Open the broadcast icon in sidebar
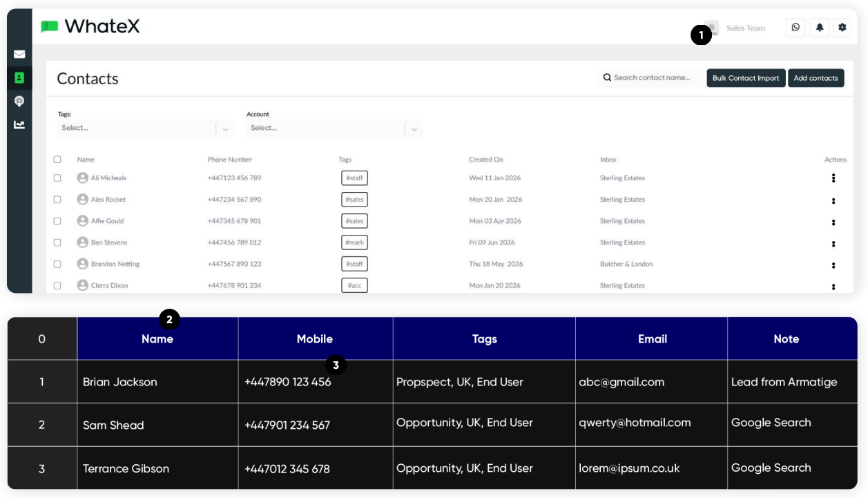 (x=19, y=101)
